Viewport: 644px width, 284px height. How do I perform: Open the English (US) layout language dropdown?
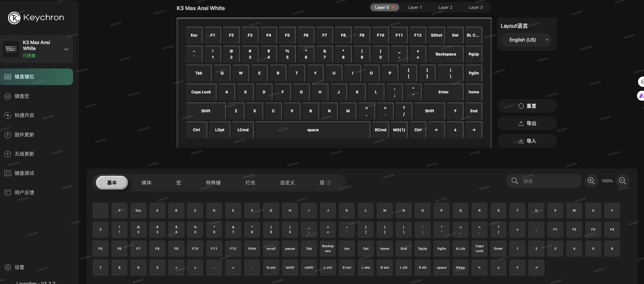click(526, 40)
